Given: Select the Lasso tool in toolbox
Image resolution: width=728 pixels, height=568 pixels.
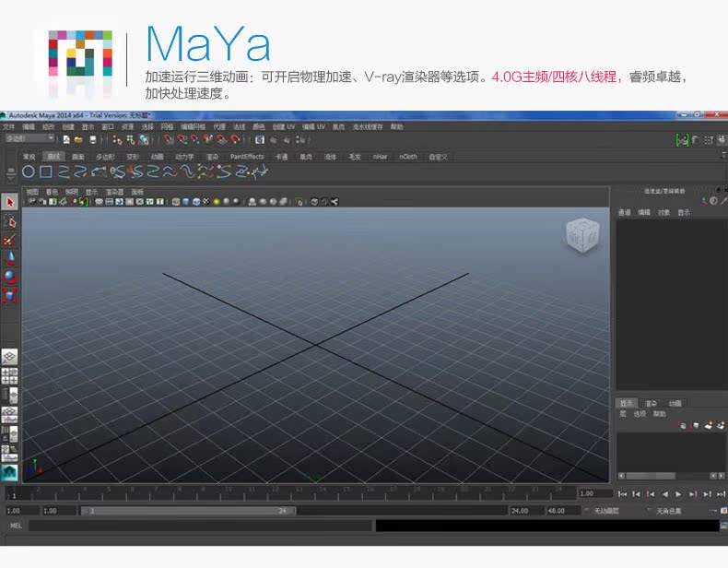Looking at the screenshot, I should coord(10,221).
